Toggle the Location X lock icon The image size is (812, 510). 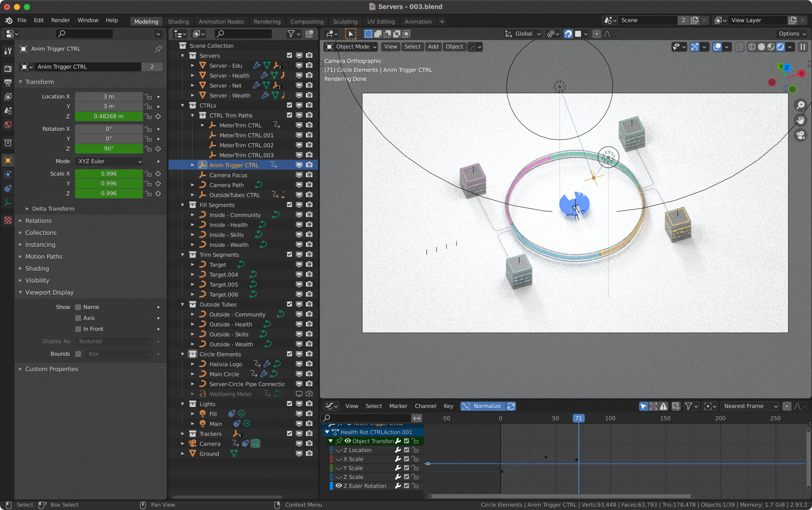[148, 97]
